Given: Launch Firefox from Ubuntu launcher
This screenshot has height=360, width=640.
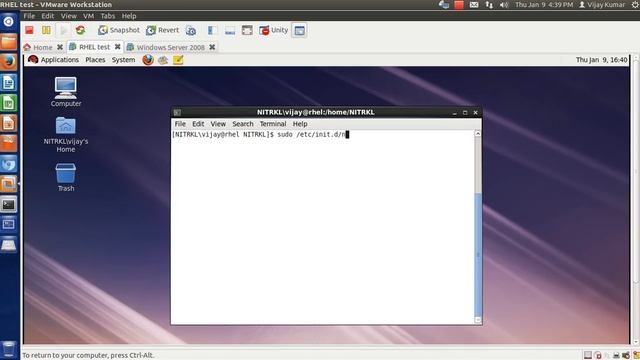Looking at the screenshot, I should pyautogui.click(x=9, y=62).
